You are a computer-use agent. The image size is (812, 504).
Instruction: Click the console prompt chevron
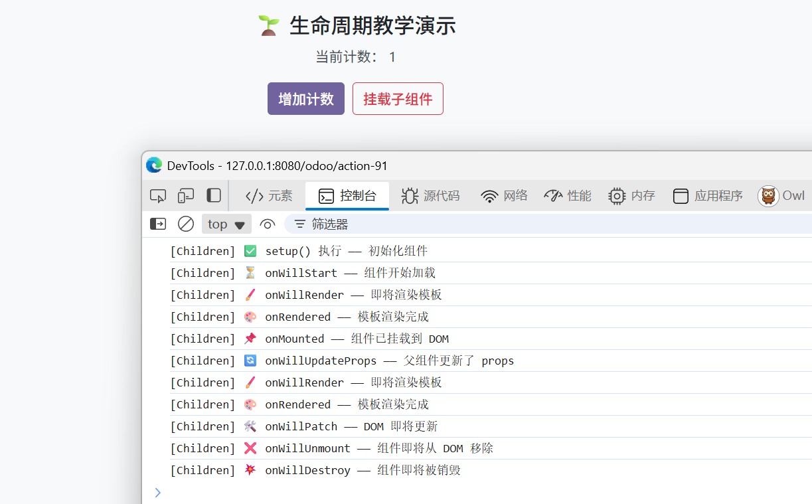click(x=157, y=492)
